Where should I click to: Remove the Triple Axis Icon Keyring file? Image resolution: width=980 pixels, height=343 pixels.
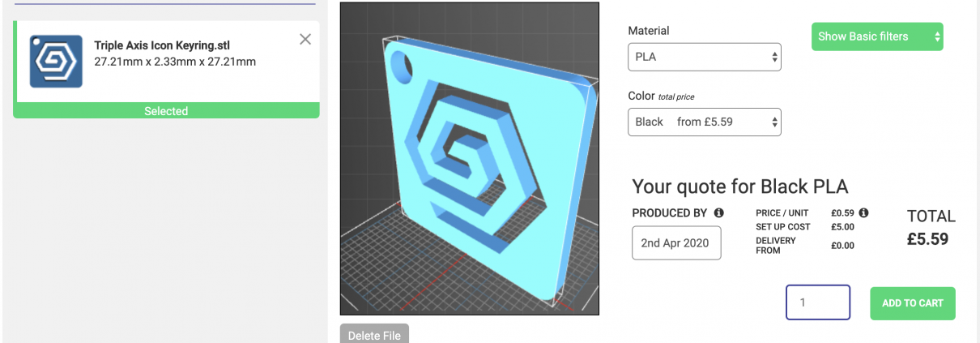[x=305, y=39]
